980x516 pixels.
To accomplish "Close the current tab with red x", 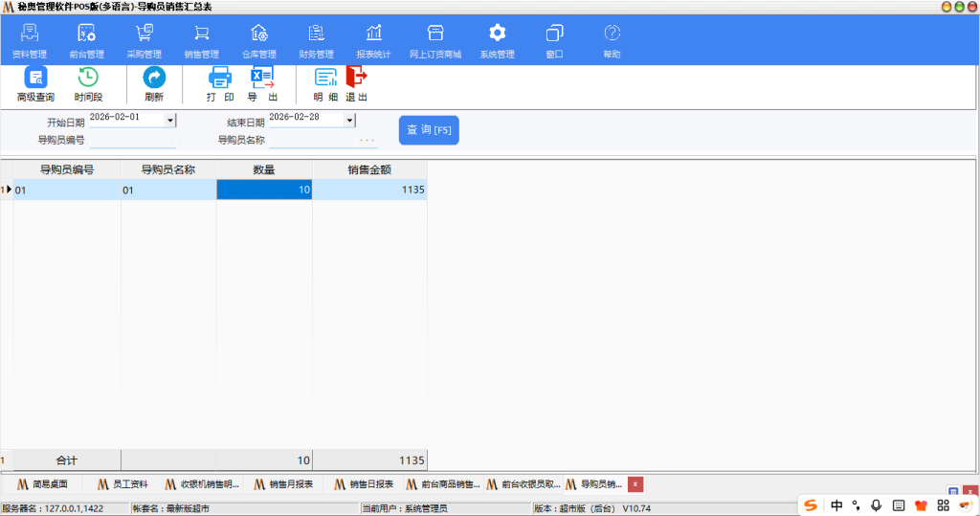I will point(635,484).
